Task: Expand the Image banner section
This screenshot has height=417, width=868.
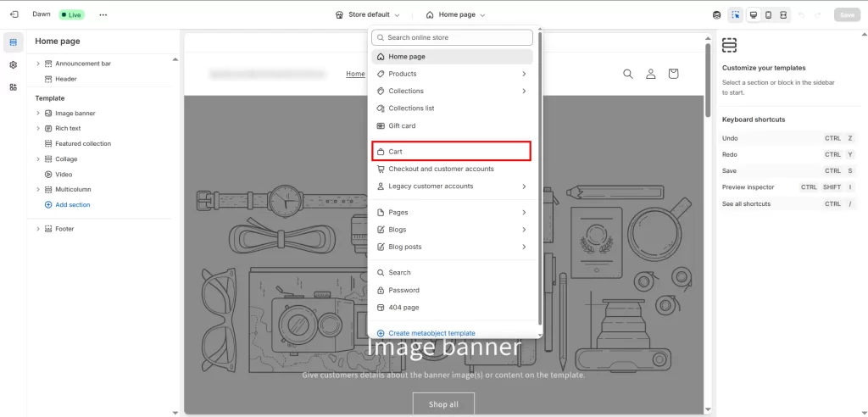Action: pos(38,113)
